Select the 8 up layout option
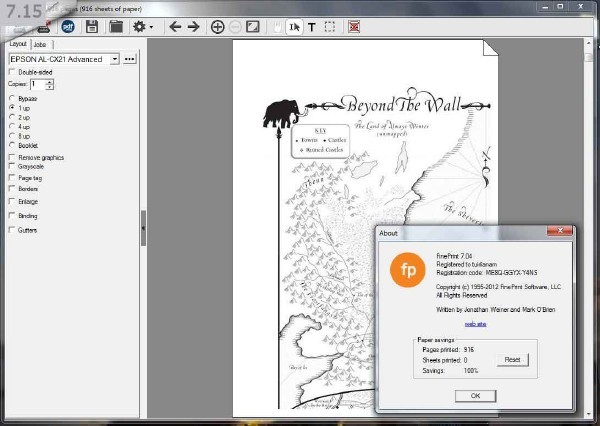The height and width of the screenshot is (426, 600). [x=13, y=136]
